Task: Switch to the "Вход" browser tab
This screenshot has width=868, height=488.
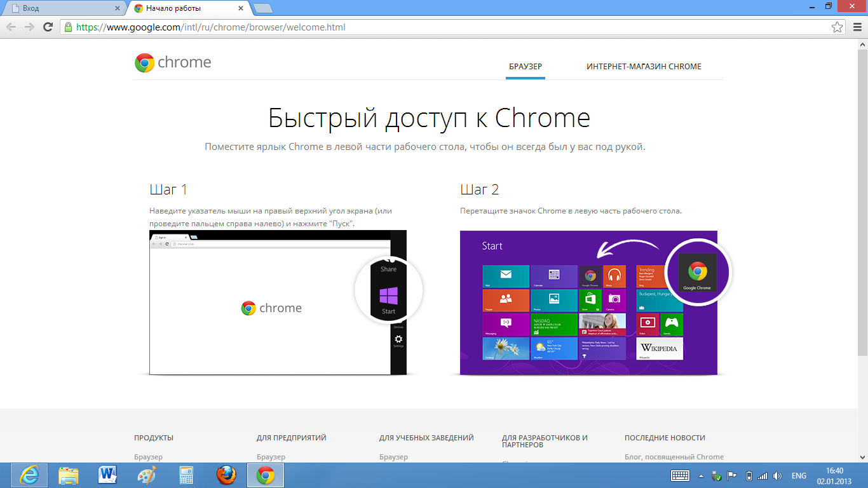Action: click(64, 8)
